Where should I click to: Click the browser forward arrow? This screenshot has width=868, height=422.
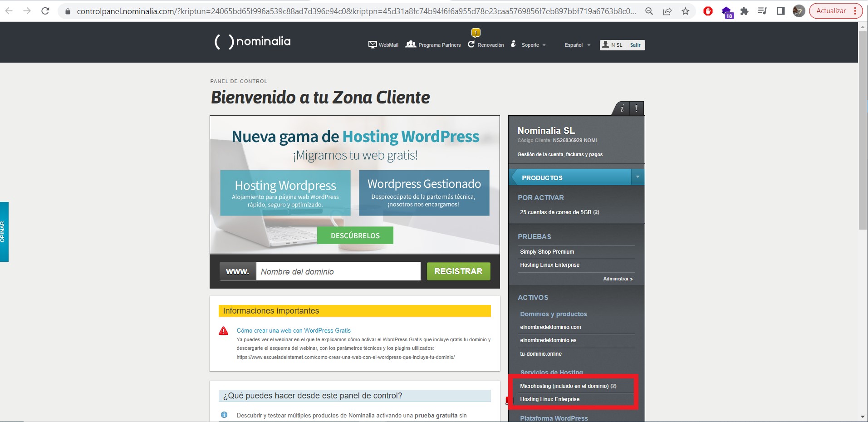27,11
